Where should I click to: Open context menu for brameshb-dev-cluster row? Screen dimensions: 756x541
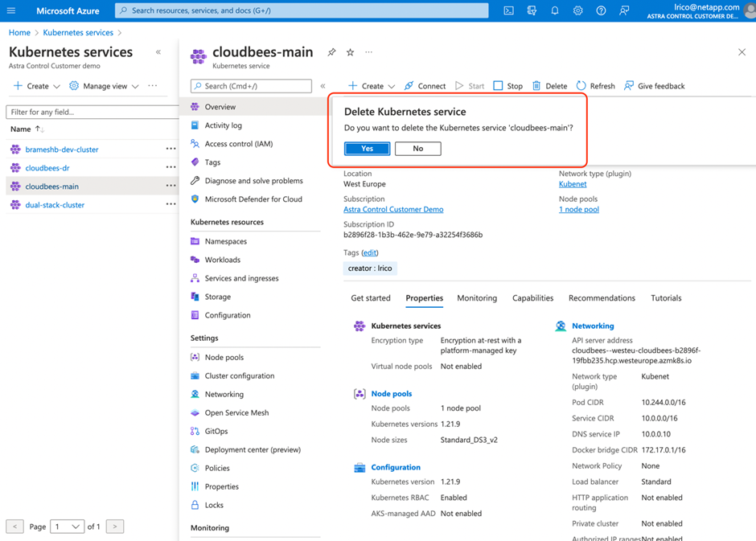tap(171, 149)
